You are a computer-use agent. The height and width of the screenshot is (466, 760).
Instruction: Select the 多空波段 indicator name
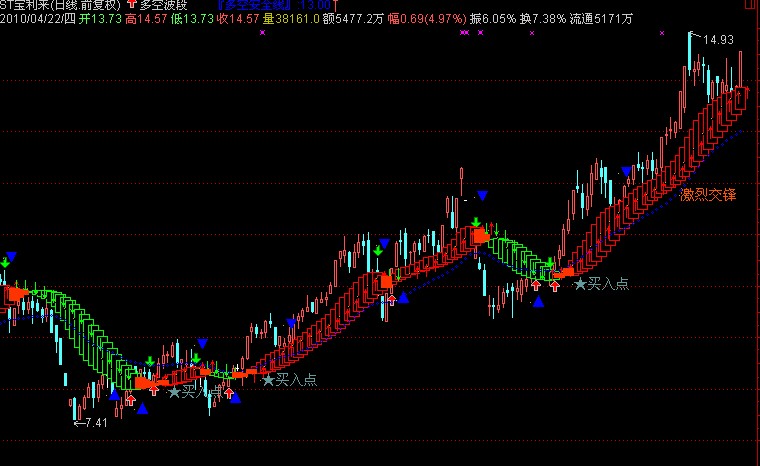coord(163,5)
